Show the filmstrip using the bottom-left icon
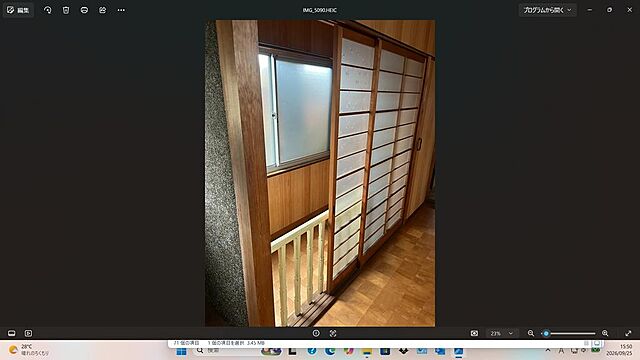The image size is (640, 360). pos(11,333)
